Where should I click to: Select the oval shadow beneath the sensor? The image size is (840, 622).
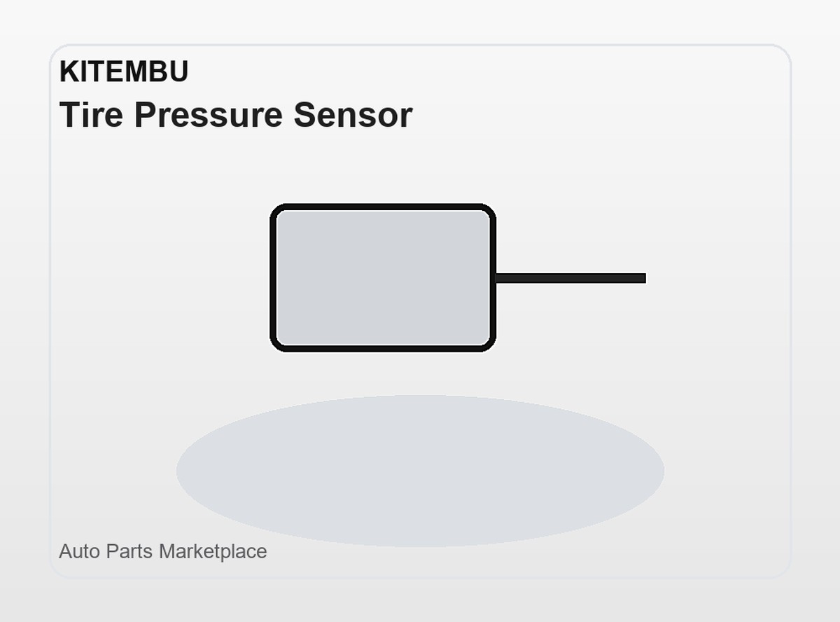point(420,471)
